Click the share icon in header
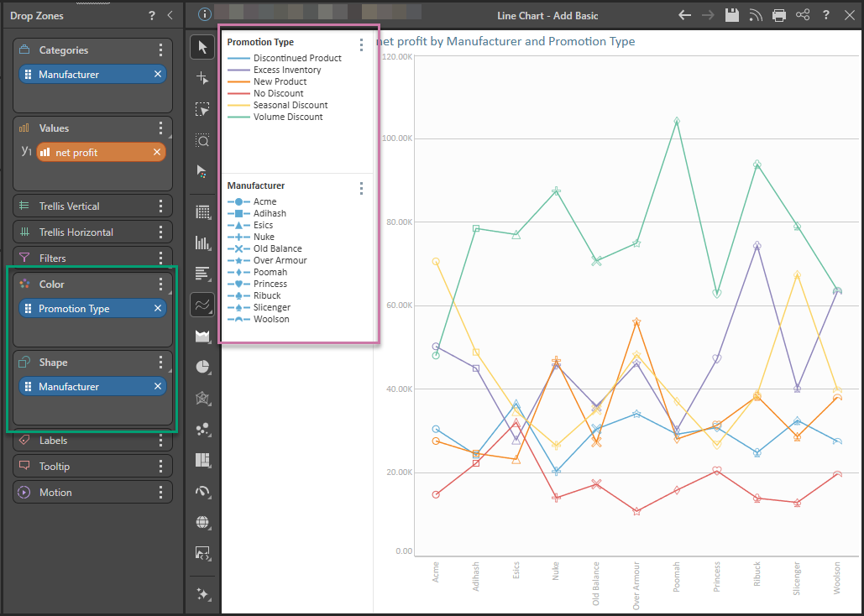This screenshot has width=864, height=616. [x=803, y=15]
